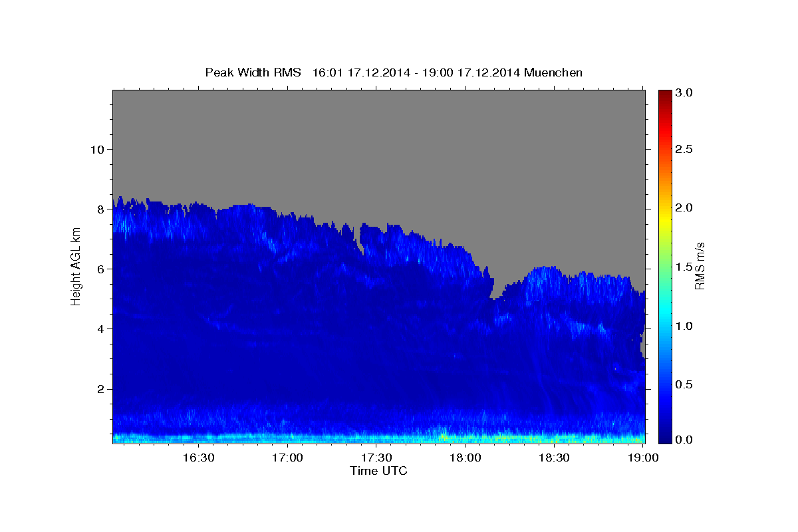Click the 19:00 time tick label
The height and width of the screenshot is (532, 798).
(x=643, y=458)
